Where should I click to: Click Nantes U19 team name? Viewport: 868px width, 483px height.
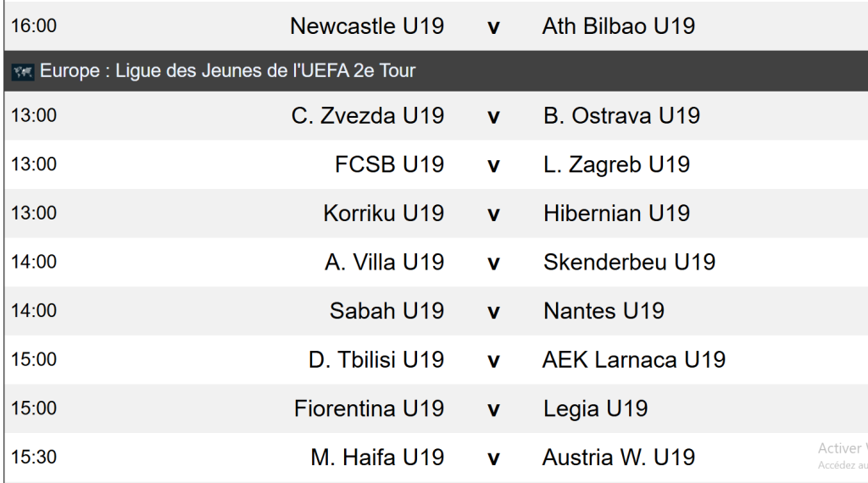coord(604,311)
